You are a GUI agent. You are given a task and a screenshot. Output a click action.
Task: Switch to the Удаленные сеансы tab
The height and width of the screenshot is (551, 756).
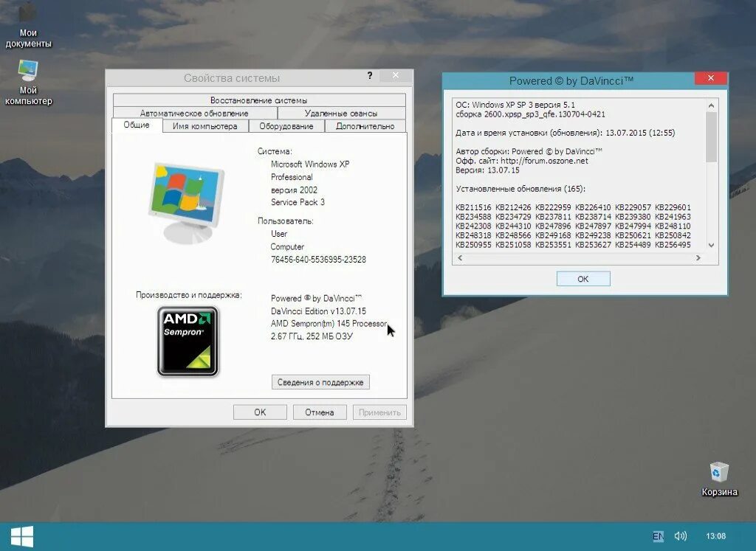pos(341,113)
